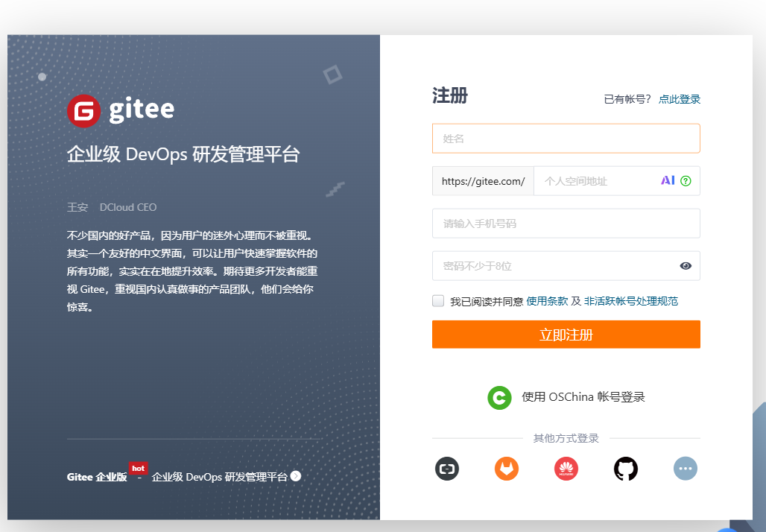Sign in with the GitLab fox icon

pos(507,469)
